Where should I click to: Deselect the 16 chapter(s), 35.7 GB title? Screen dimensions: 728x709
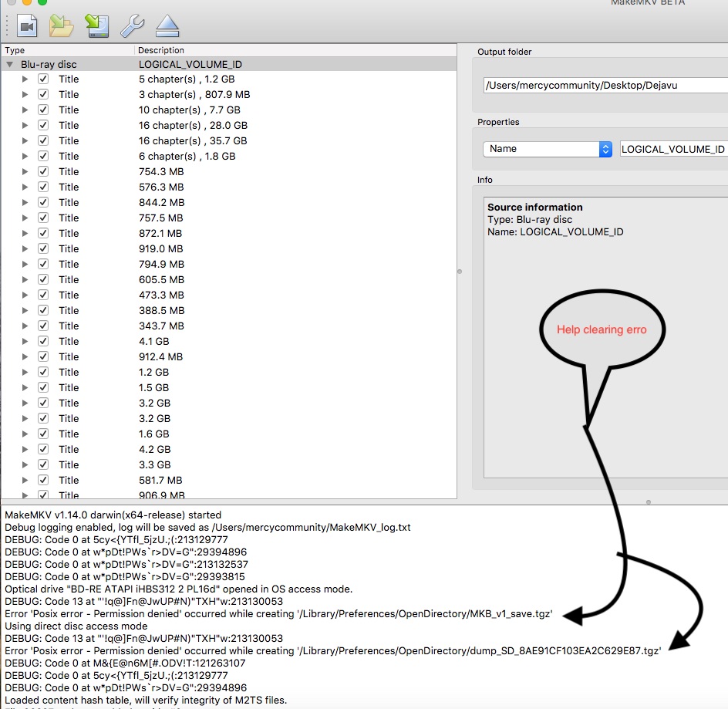click(43, 140)
